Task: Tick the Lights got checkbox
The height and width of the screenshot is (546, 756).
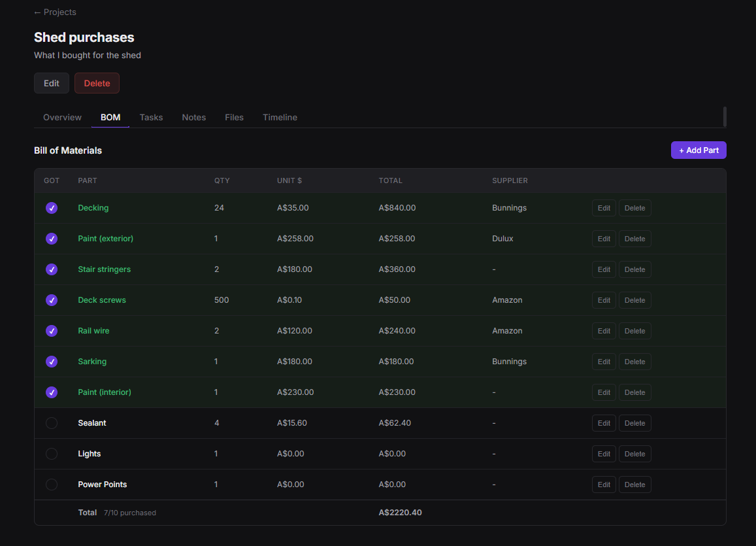Action: tap(52, 454)
